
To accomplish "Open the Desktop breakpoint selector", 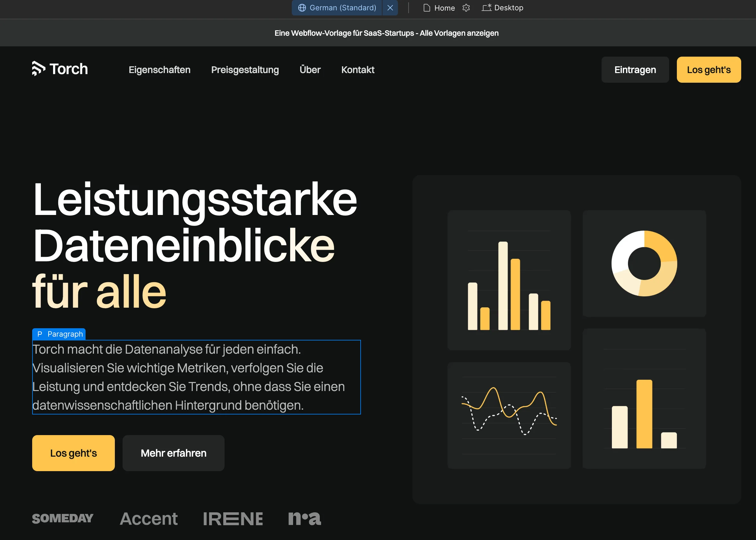I will point(502,8).
